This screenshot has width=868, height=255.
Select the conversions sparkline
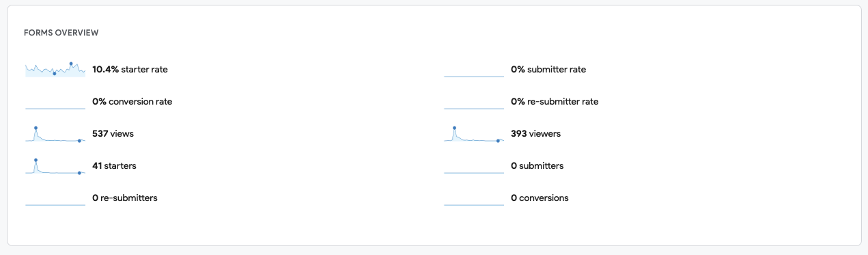pyautogui.click(x=474, y=198)
